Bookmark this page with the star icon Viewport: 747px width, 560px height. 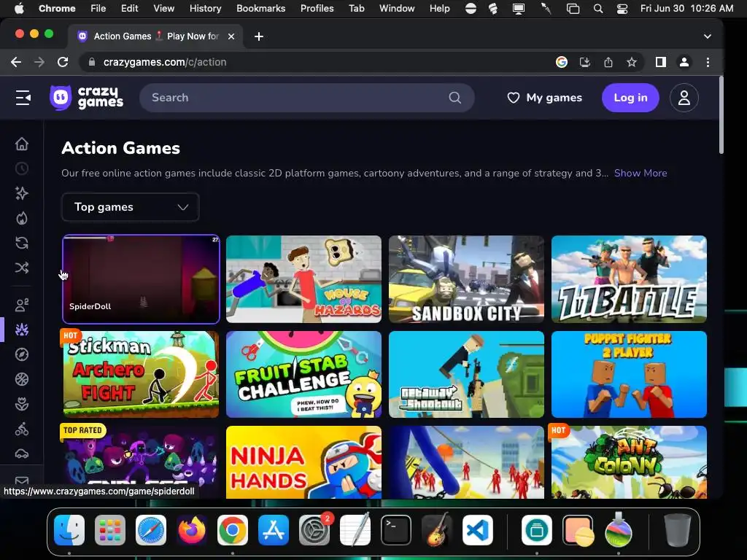click(632, 62)
